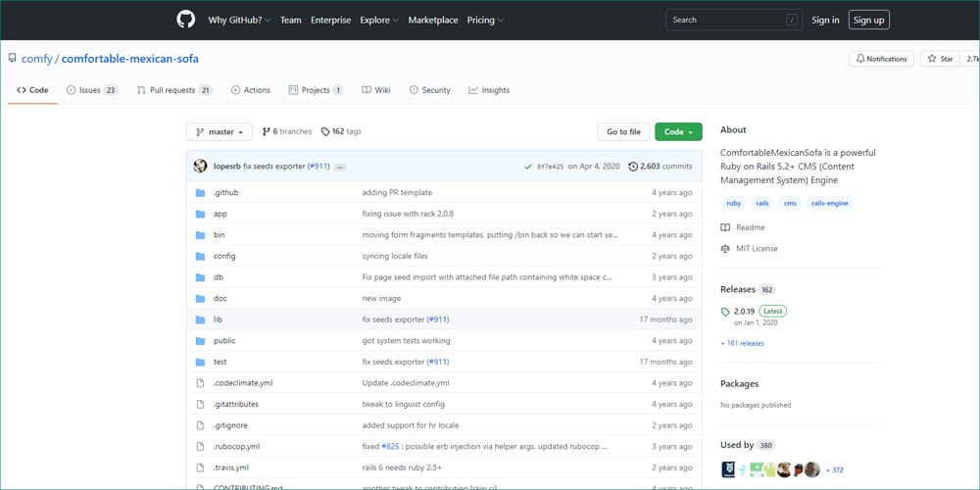The height and width of the screenshot is (490, 980).
Task: Switch to the Wiki tab
Action: [x=376, y=90]
